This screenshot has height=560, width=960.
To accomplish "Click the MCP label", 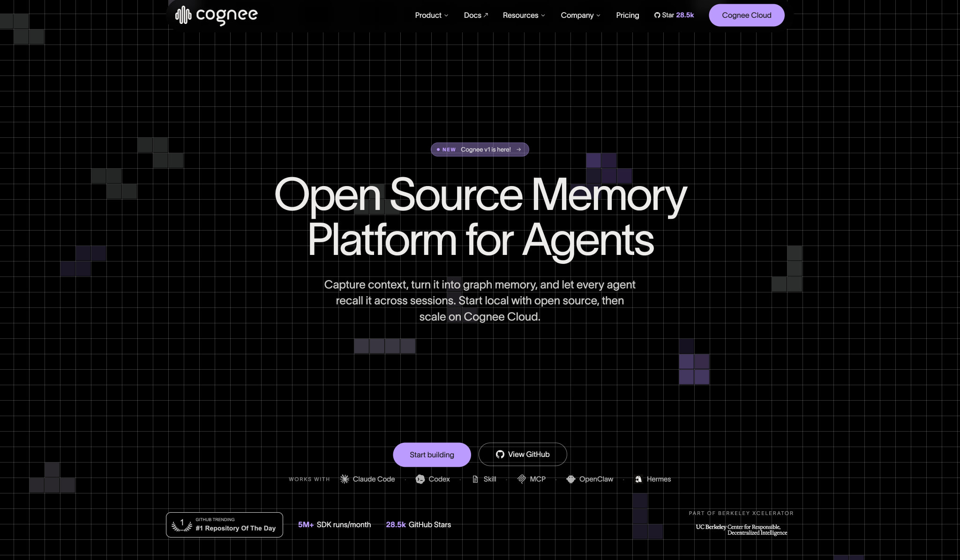I will tap(538, 479).
